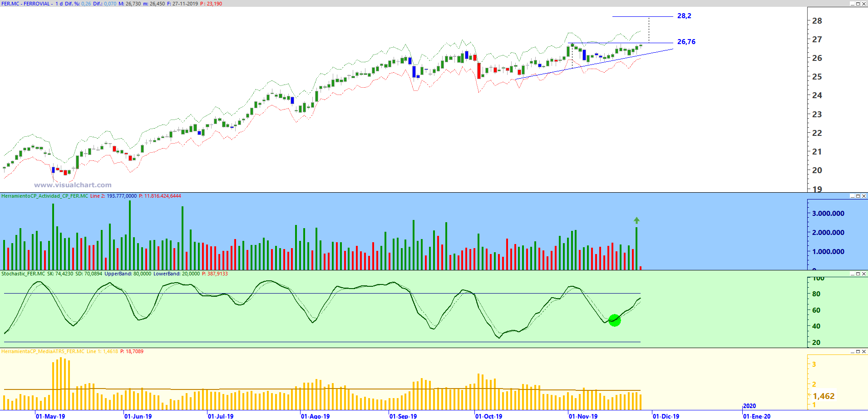Click the 01-May-19 date on the time axis

[x=50, y=416]
